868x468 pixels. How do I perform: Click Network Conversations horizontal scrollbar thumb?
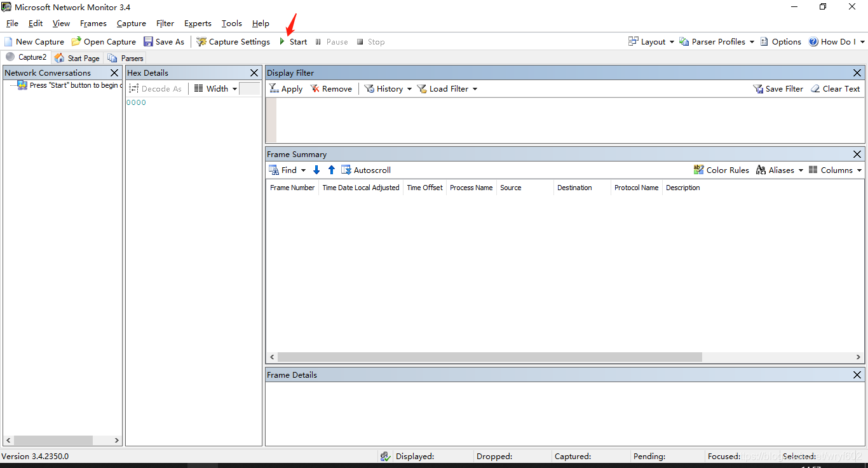coord(53,440)
